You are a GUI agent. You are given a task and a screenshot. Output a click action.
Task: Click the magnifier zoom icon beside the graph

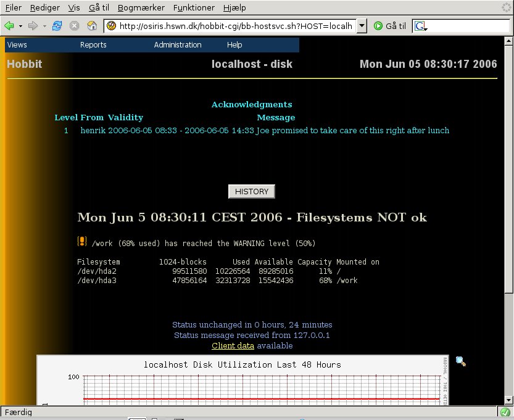pyautogui.click(x=461, y=361)
